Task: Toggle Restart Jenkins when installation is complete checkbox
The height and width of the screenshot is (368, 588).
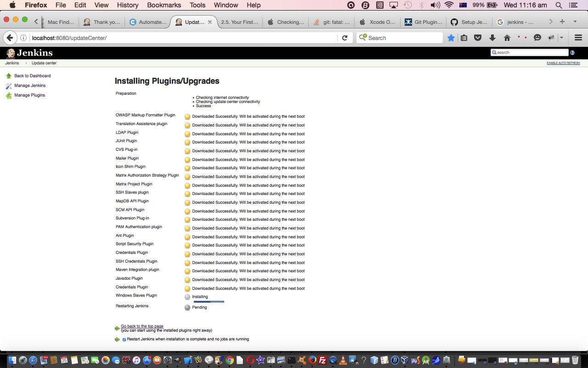Action: coord(124,339)
